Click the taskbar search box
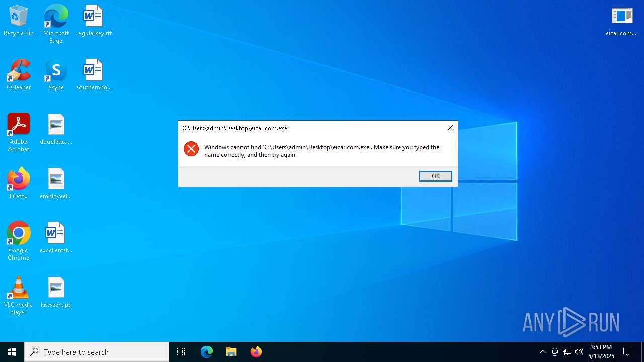This screenshot has height=362, width=644. click(97, 352)
